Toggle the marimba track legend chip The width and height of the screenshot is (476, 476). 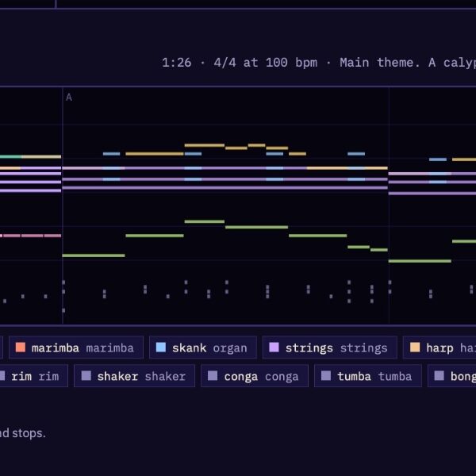point(76,347)
